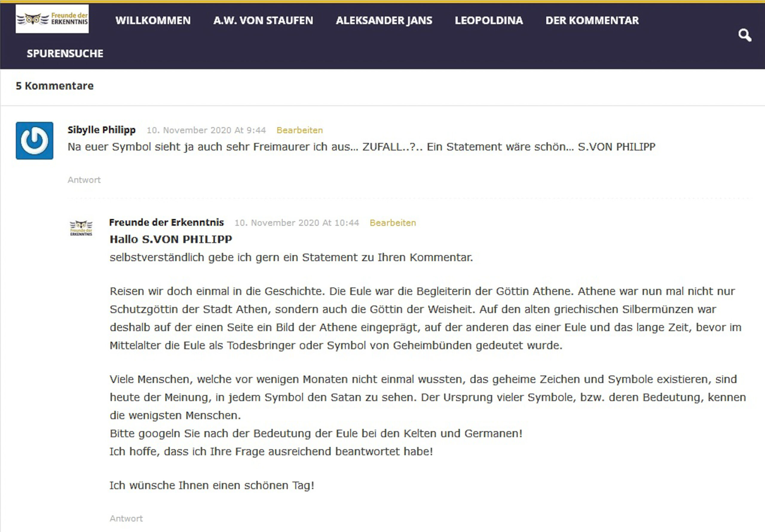Click the author name Freunde der Erkenntnis
This screenshot has height=532, width=765.
click(x=166, y=222)
